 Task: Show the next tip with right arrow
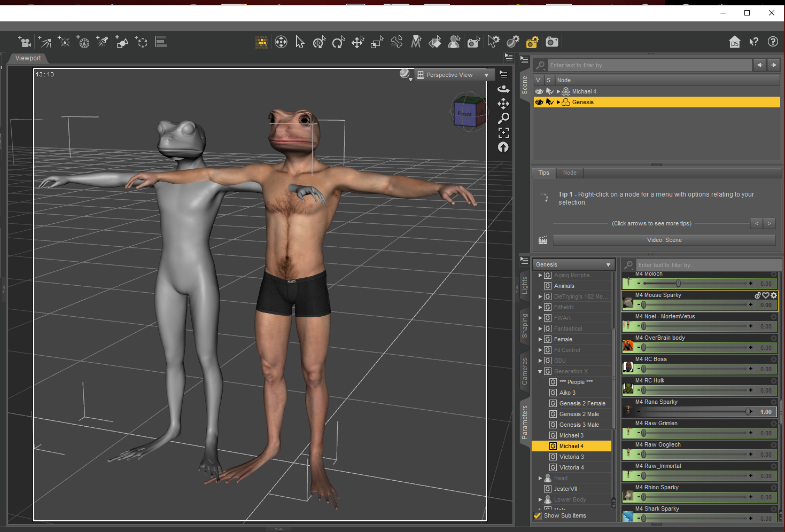(769, 223)
